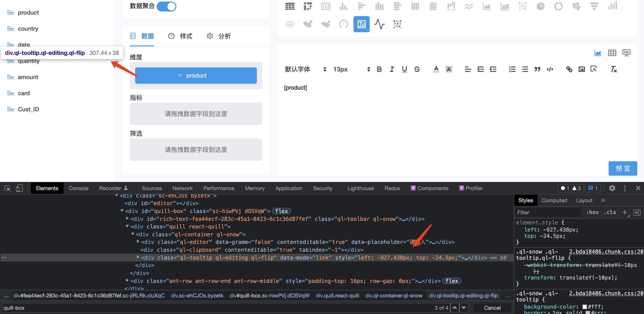
Task: Activate the DevTools element inspect tool
Action: point(7,188)
